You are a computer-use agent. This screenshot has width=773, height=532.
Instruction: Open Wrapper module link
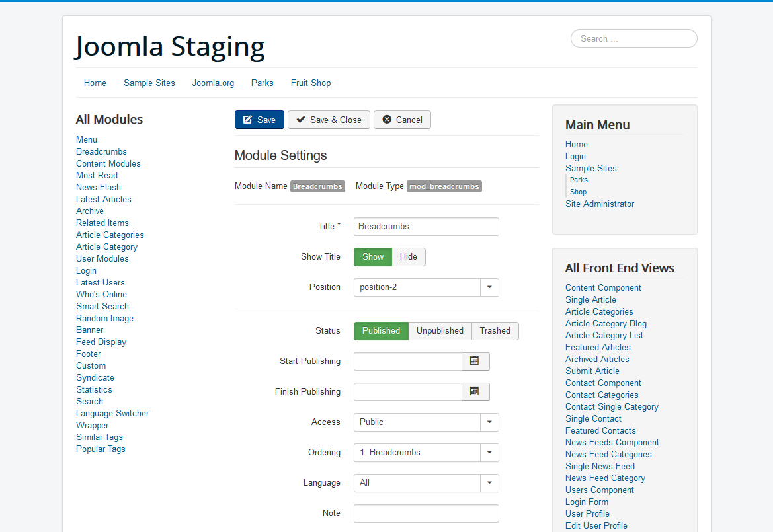[92, 425]
